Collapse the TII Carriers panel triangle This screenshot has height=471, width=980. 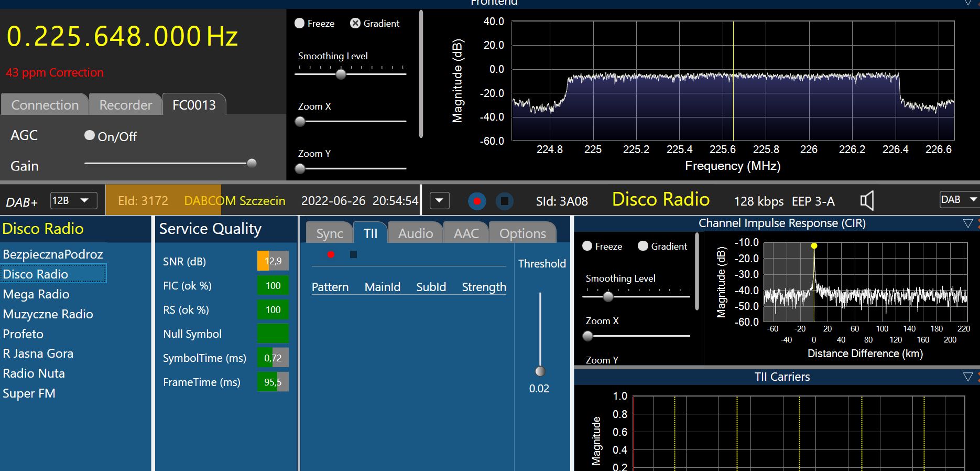tap(967, 377)
